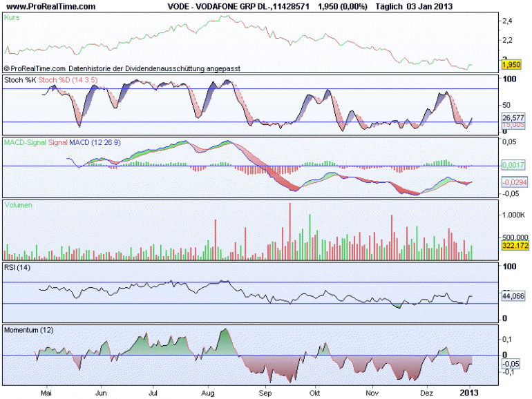
Task: Select the Momentum (12) indicator label
Action: (29, 330)
